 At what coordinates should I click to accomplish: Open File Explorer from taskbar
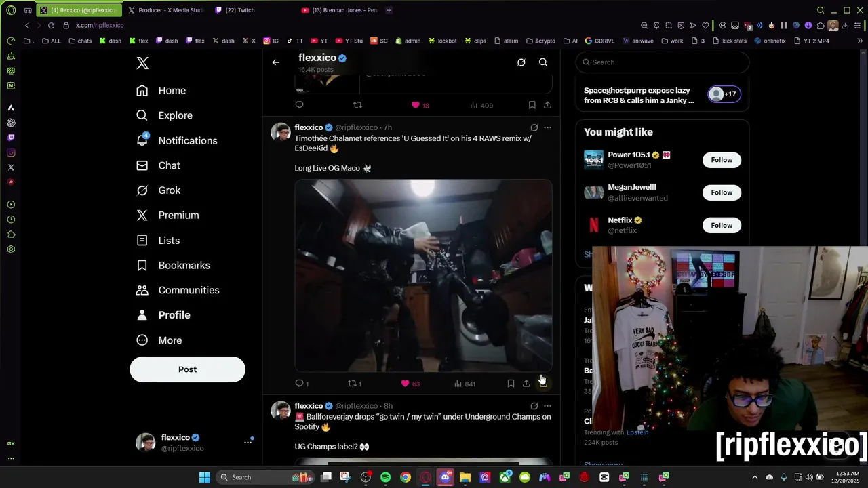465,477
